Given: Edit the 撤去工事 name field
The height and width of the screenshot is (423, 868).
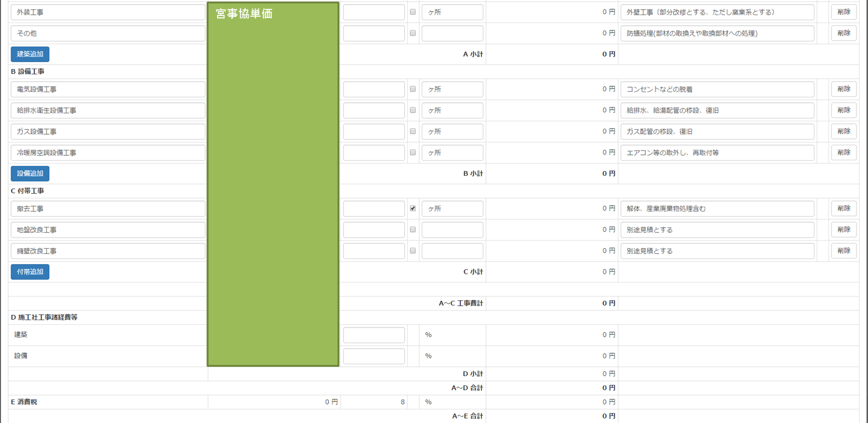Looking at the screenshot, I should click(108, 208).
